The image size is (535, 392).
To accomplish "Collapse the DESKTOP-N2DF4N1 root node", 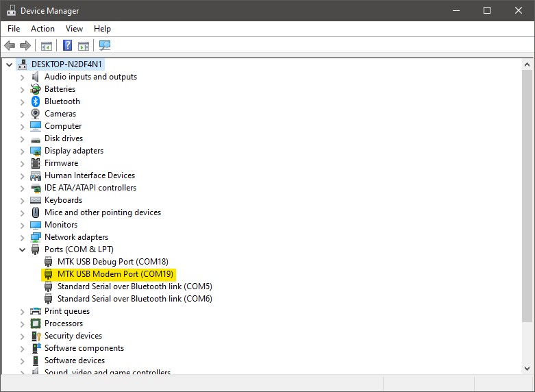I will 9,64.
